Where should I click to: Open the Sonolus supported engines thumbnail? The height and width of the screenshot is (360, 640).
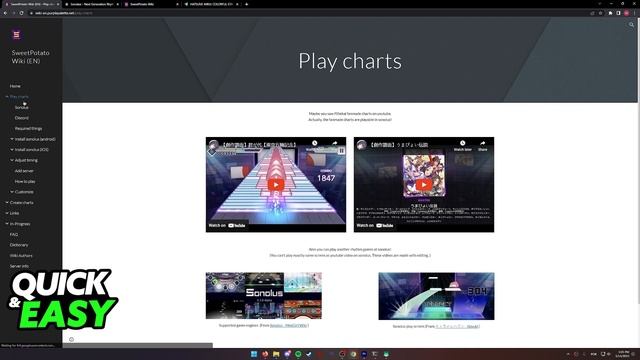pos(264,296)
